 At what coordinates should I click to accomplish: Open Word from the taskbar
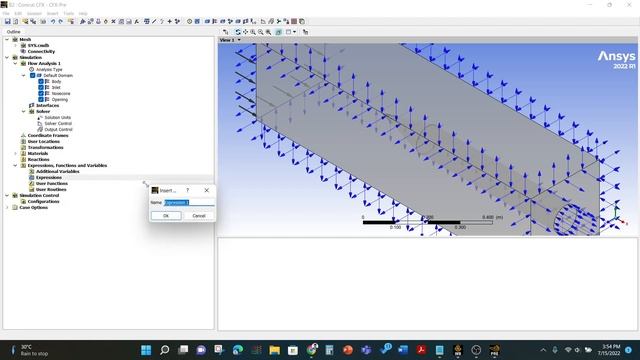coord(403,350)
